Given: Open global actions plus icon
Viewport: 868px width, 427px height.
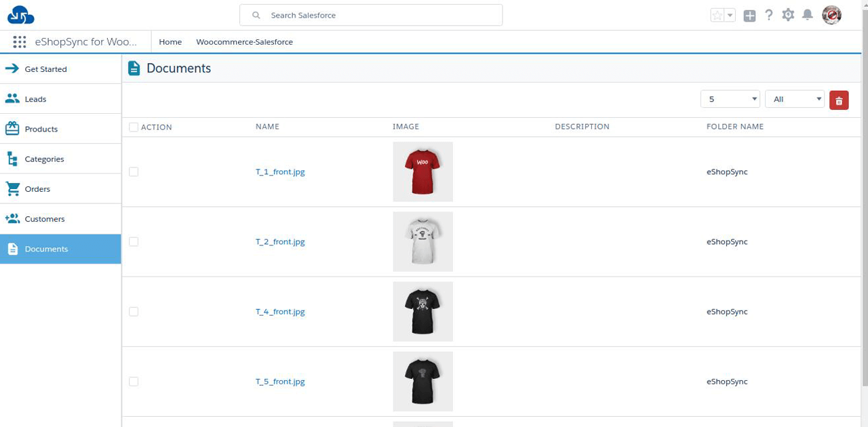Looking at the screenshot, I should 749,16.
